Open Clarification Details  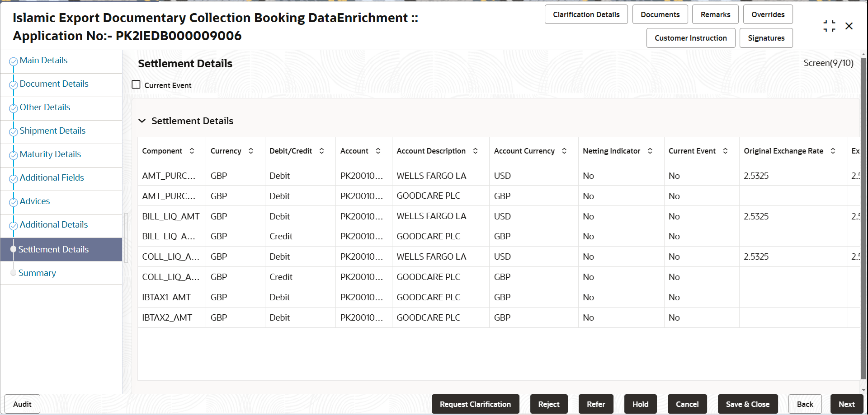point(586,14)
